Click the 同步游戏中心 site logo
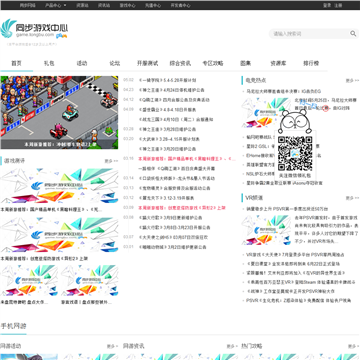This screenshot has width=360, height=360. click(x=34, y=28)
